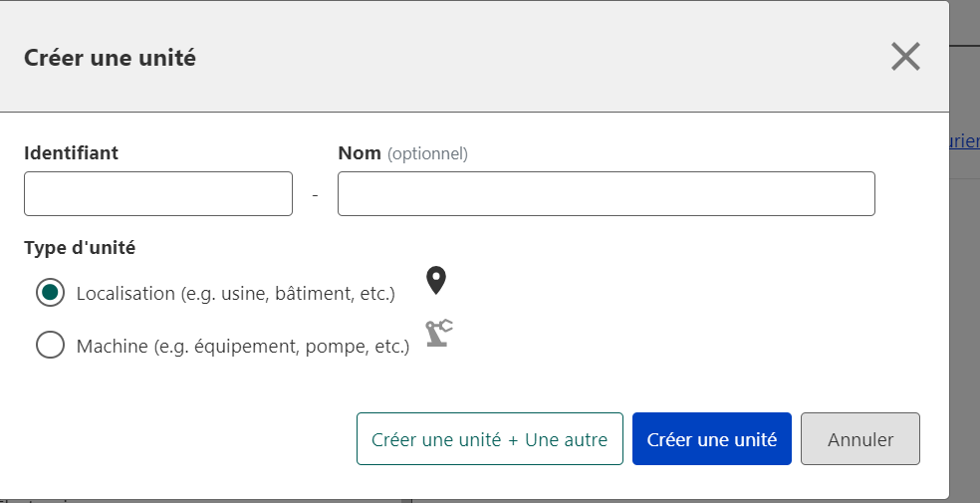Click the dimmed backdrop right of the dialog
The width and height of the screenshot is (980, 503).
[x=964, y=299]
